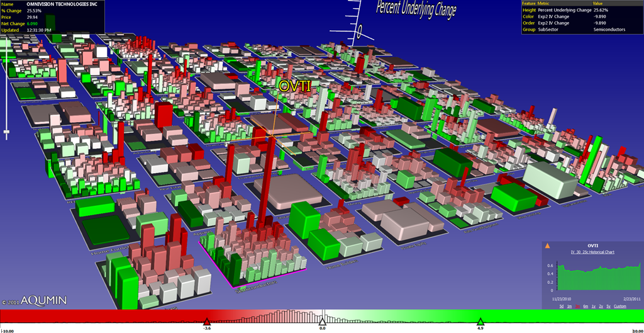Image resolution: width=644 pixels, height=333 pixels.
Task: Select the Apparel sector label
Action: point(202,233)
